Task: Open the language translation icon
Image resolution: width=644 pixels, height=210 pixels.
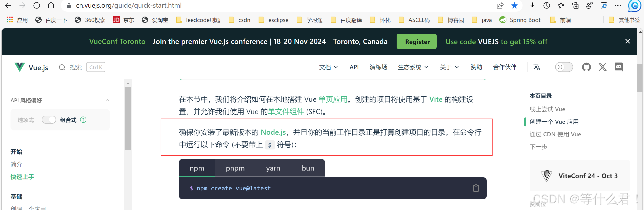Action: coord(537,67)
